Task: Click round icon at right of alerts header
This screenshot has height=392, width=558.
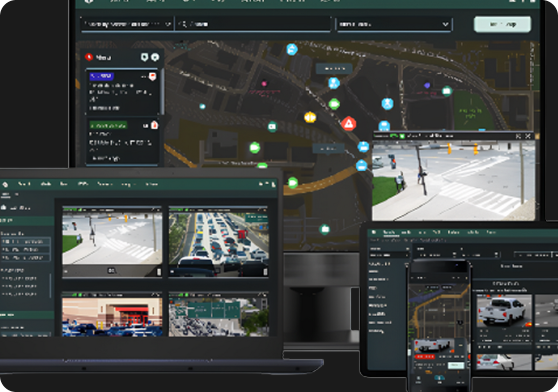Action: pyautogui.click(x=155, y=57)
